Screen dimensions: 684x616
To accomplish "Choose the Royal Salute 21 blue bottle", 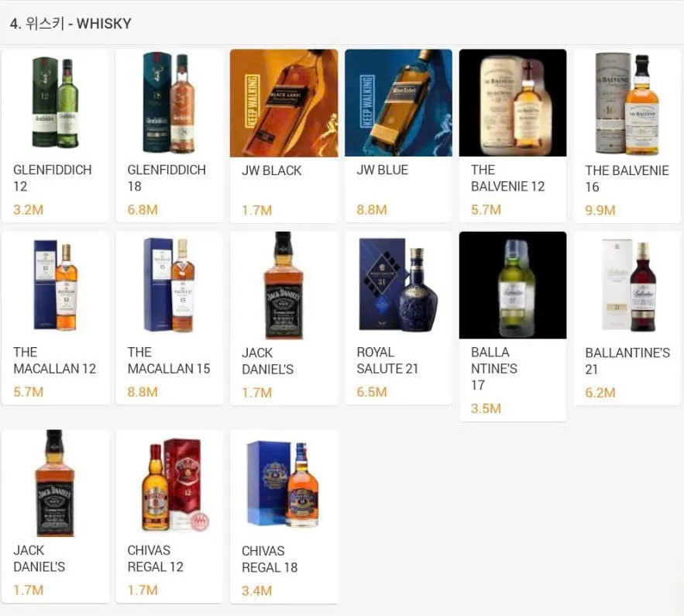I will point(398,285).
